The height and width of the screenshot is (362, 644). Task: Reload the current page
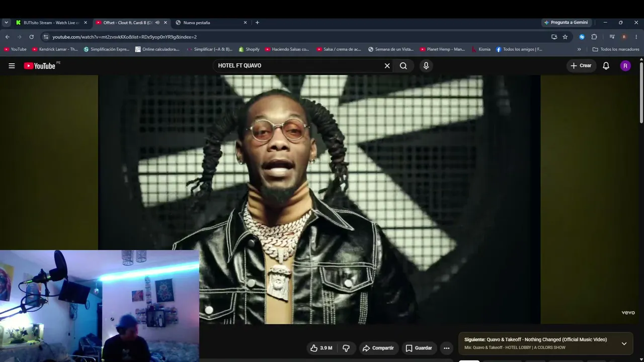[31, 37]
